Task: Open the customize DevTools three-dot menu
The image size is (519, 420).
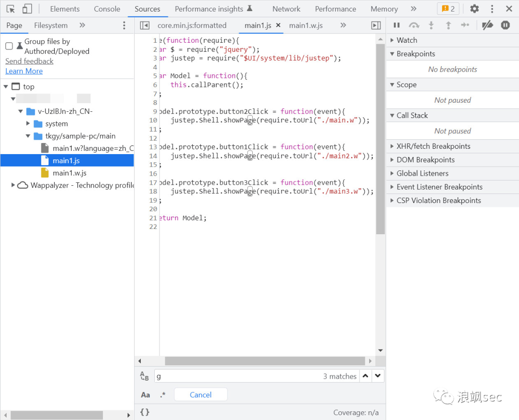Action: pos(492,9)
